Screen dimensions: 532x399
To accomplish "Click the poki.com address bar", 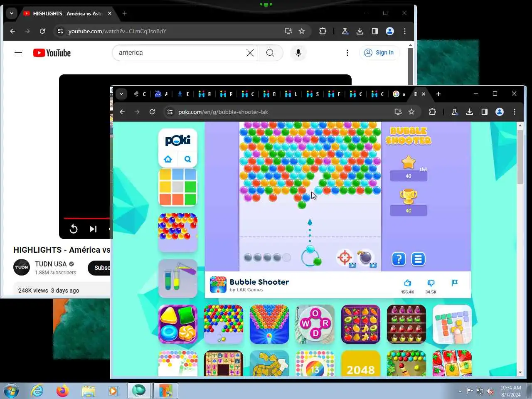I will pyautogui.click(x=283, y=112).
